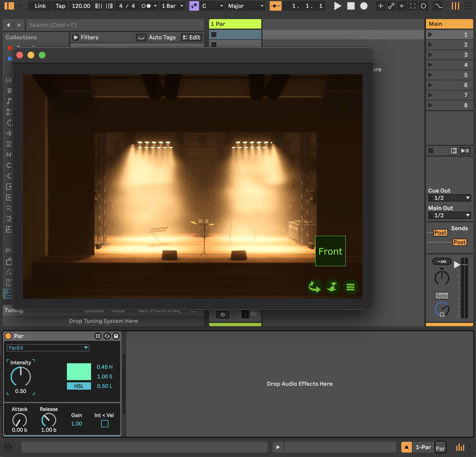Select the Main track header
This screenshot has width=476, height=457.
(449, 24)
